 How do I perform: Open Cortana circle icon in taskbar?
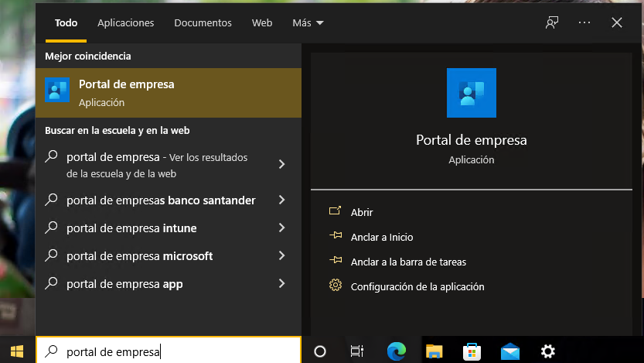pyautogui.click(x=319, y=351)
